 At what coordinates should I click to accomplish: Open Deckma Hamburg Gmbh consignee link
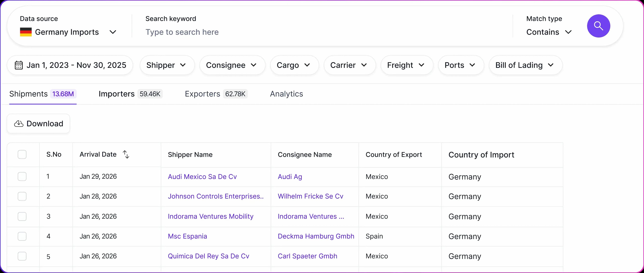coord(316,236)
